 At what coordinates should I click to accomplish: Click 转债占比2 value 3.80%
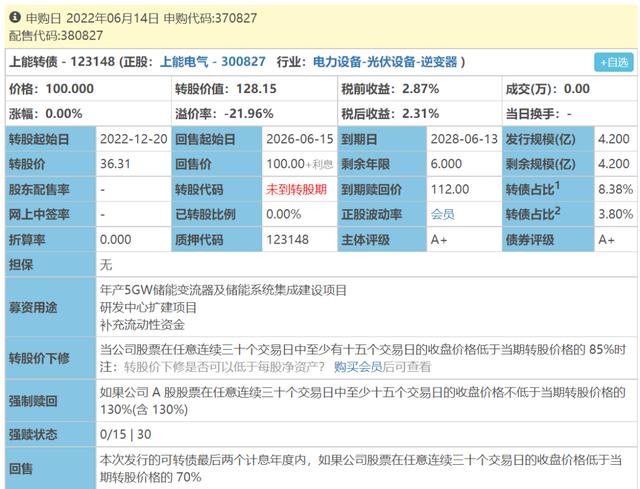pos(616,214)
